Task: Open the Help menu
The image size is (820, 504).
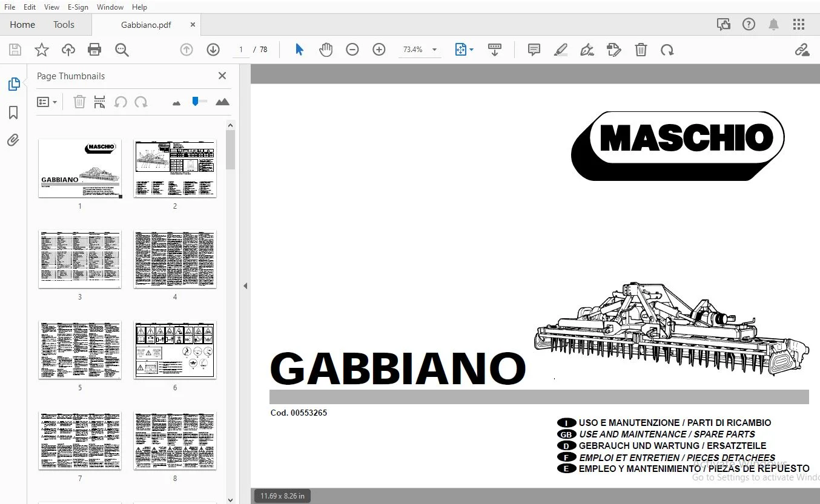Action: (x=139, y=7)
